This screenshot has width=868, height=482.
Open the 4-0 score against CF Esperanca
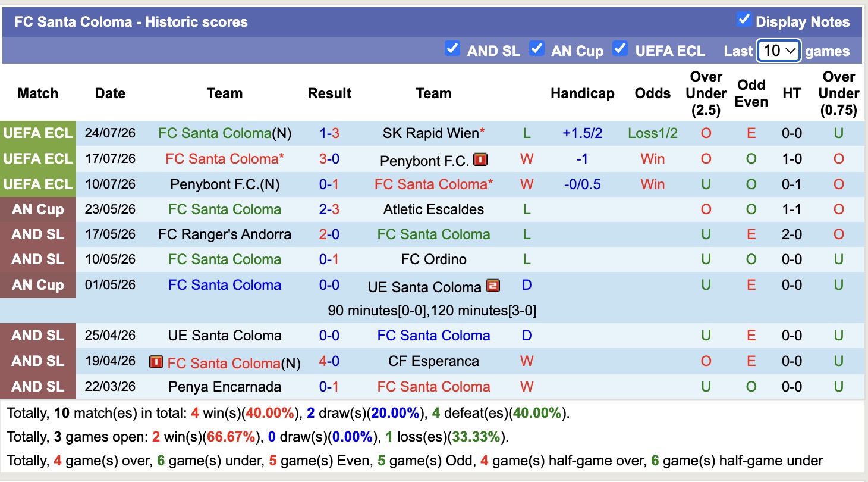(329, 361)
